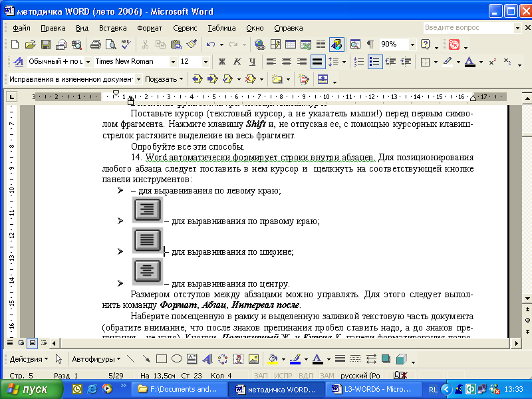Toggle the Drawing toolbar button

coord(336,45)
